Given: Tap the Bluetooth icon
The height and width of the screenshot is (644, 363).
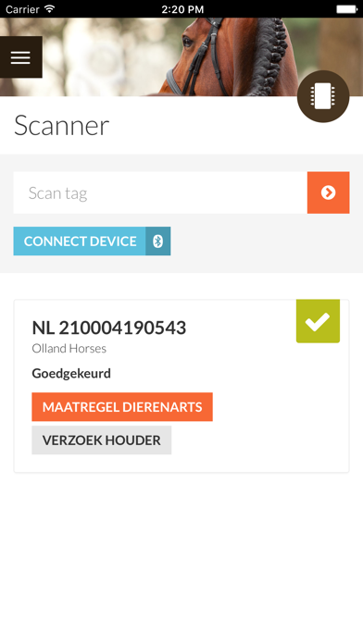Looking at the screenshot, I should 157,241.
